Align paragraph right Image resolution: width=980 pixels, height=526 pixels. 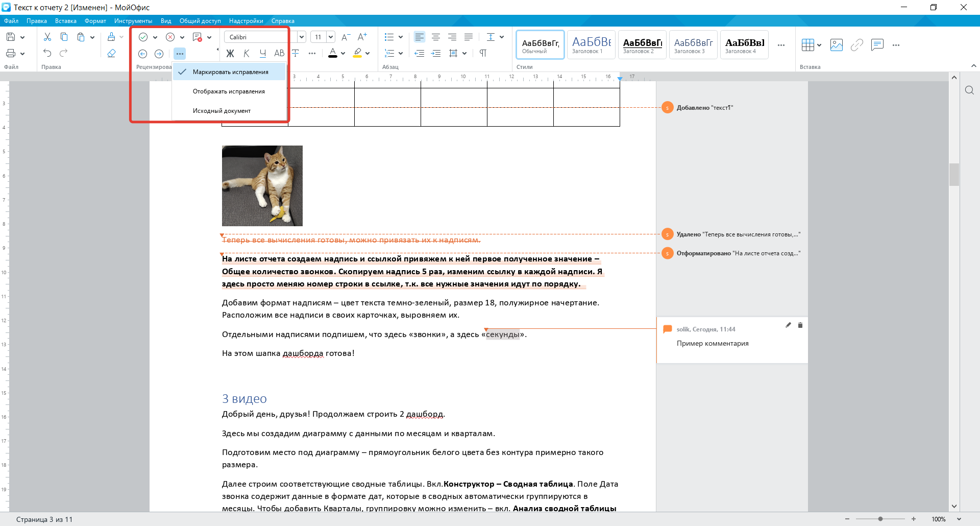click(x=452, y=37)
